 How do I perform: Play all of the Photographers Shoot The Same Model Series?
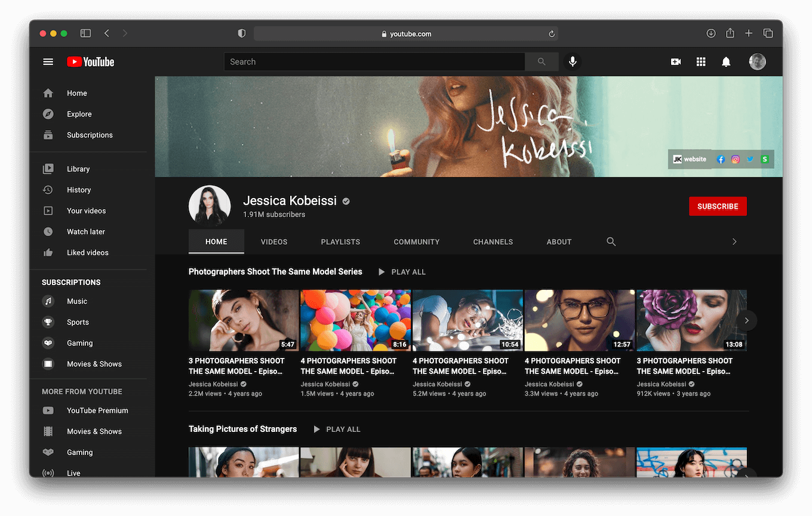point(402,272)
